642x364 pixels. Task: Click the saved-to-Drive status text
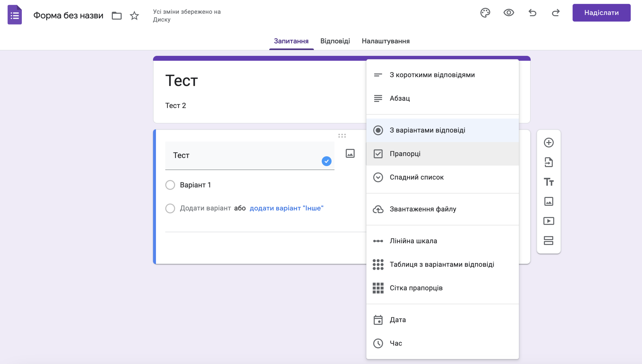pyautogui.click(x=187, y=16)
